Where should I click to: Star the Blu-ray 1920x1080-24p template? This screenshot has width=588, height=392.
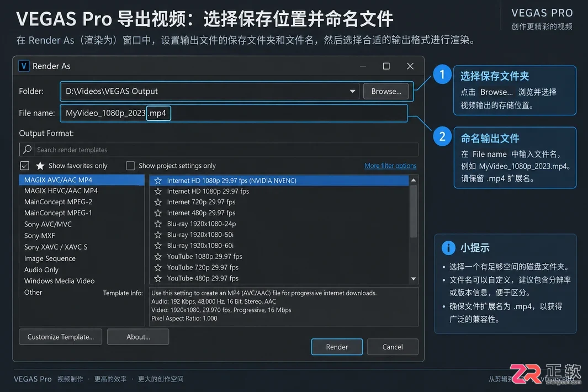click(x=158, y=224)
